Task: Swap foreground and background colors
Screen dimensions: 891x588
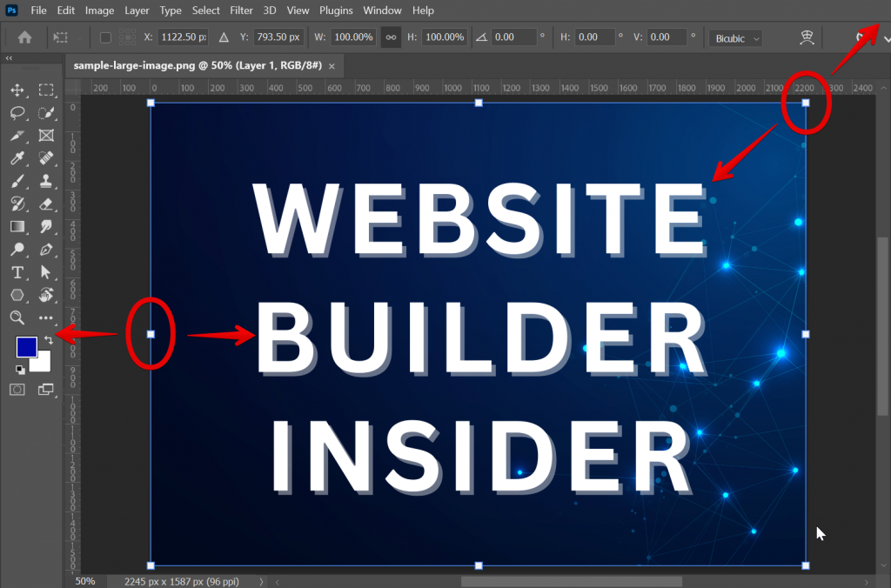Action: pyautogui.click(x=50, y=341)
